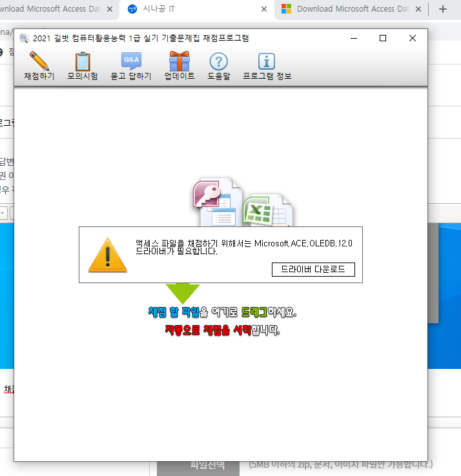Click the green down arrow graphic
Viewport: 461px width, 476px height.
point(183,293)
